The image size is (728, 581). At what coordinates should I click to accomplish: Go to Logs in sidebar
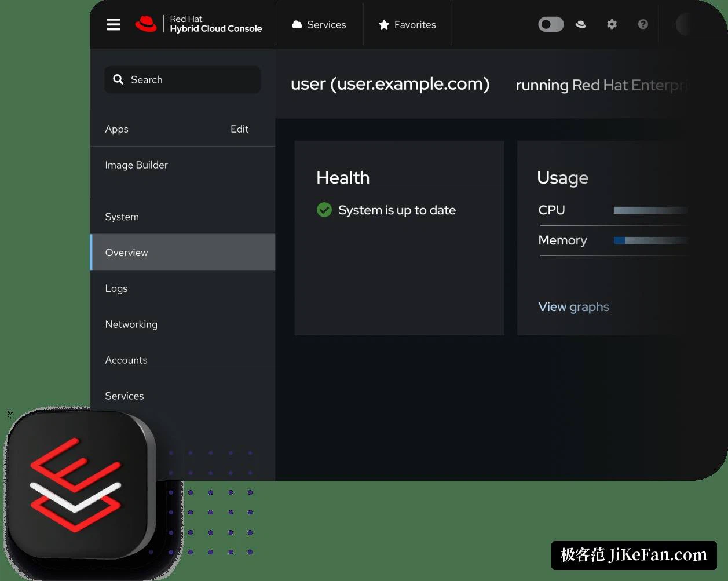(116, 288)
